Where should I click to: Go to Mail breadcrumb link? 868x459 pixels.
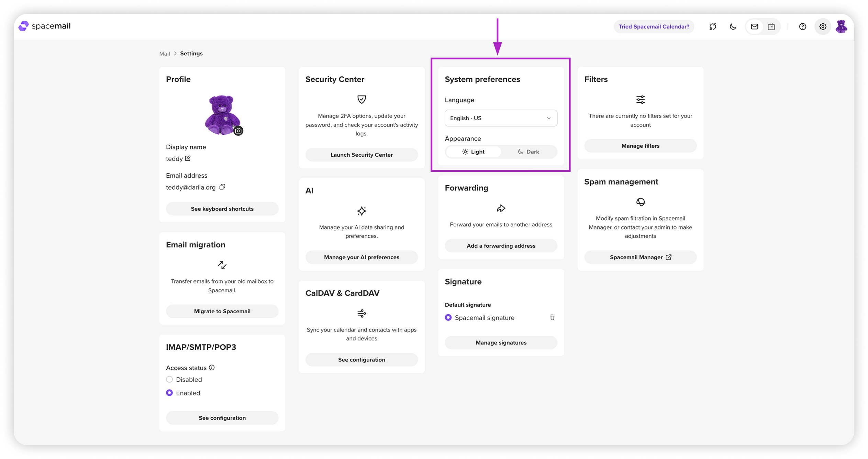pos(165,54)
